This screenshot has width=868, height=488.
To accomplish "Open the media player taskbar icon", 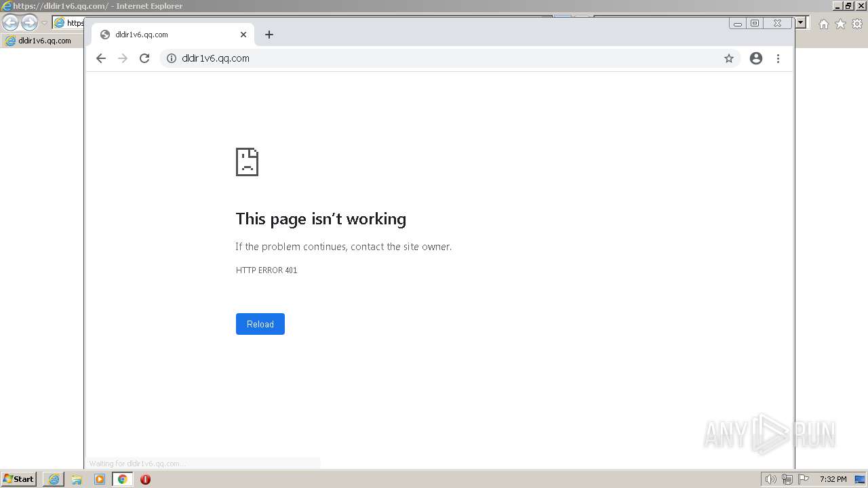I will (100, 479).
